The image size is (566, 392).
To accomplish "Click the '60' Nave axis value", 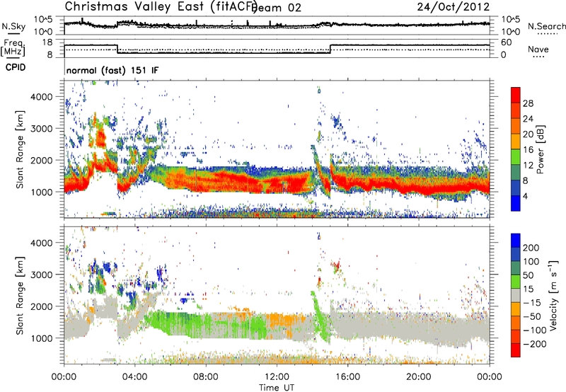I will click(507, 42).
